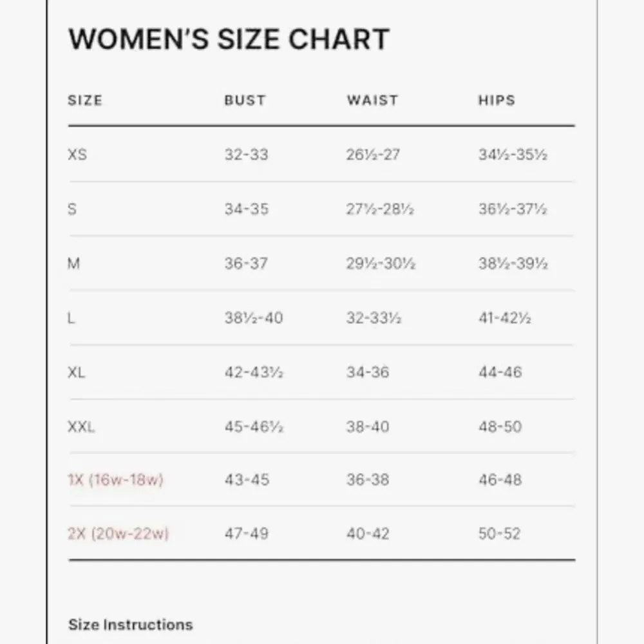Click the HIPS column header
Screen dimensions: 644x644
pyautogui.click(x=497, y=100)
